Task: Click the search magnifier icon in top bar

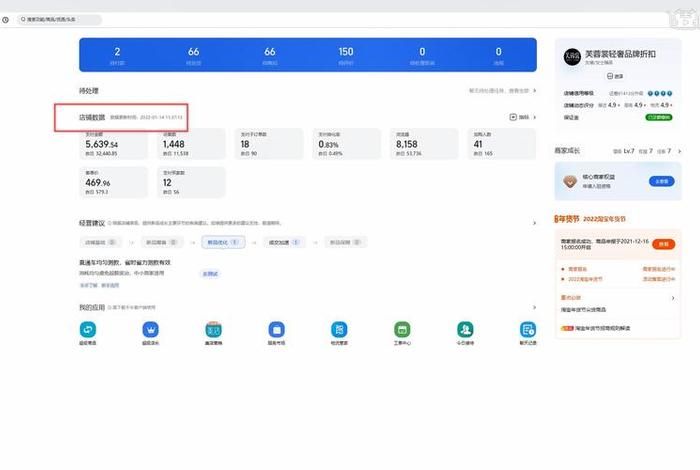Action: tap(23, 20)
